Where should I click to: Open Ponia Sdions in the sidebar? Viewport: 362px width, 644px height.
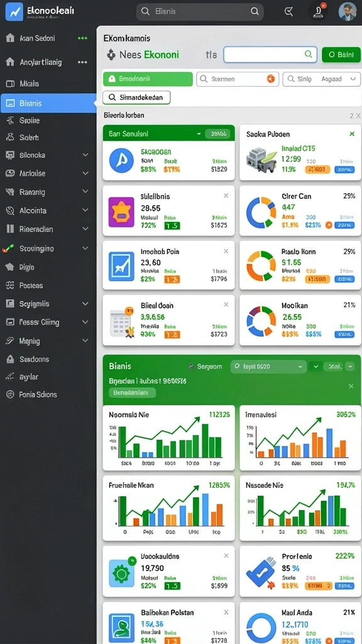click(48, 394)
